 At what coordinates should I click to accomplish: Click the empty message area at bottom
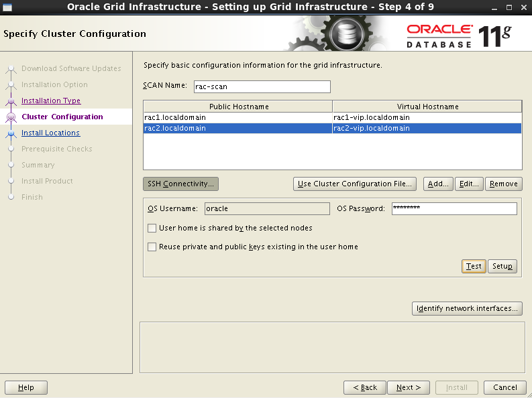(332, 348)
